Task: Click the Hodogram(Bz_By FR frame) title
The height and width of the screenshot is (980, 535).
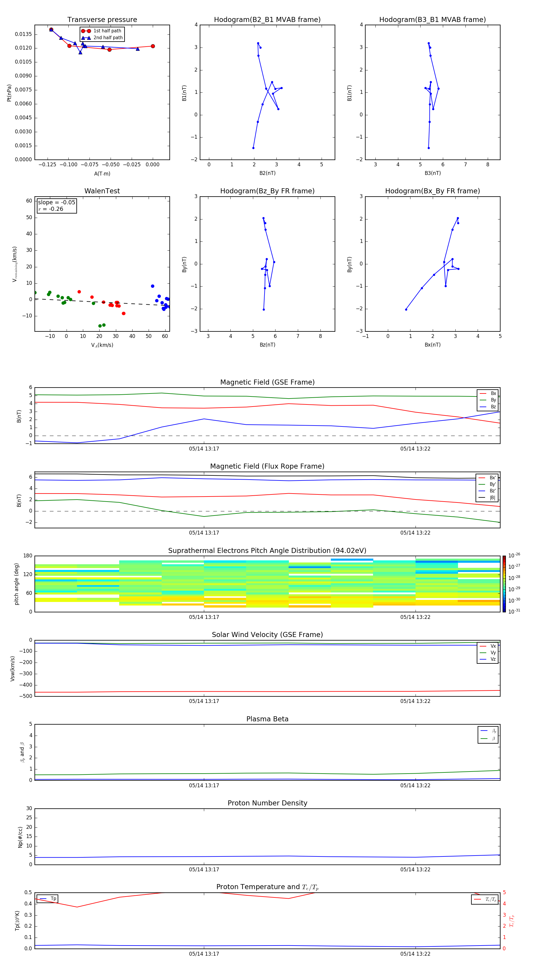Action: 267,191
